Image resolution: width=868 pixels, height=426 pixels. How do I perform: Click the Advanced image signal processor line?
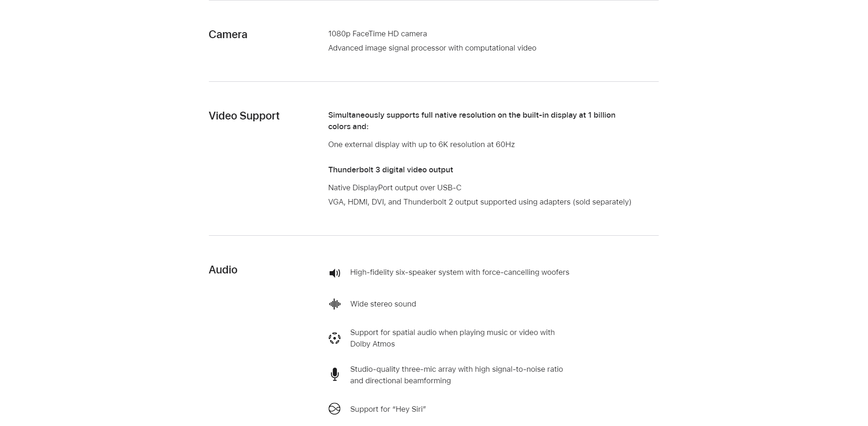[x=432, y=48]
